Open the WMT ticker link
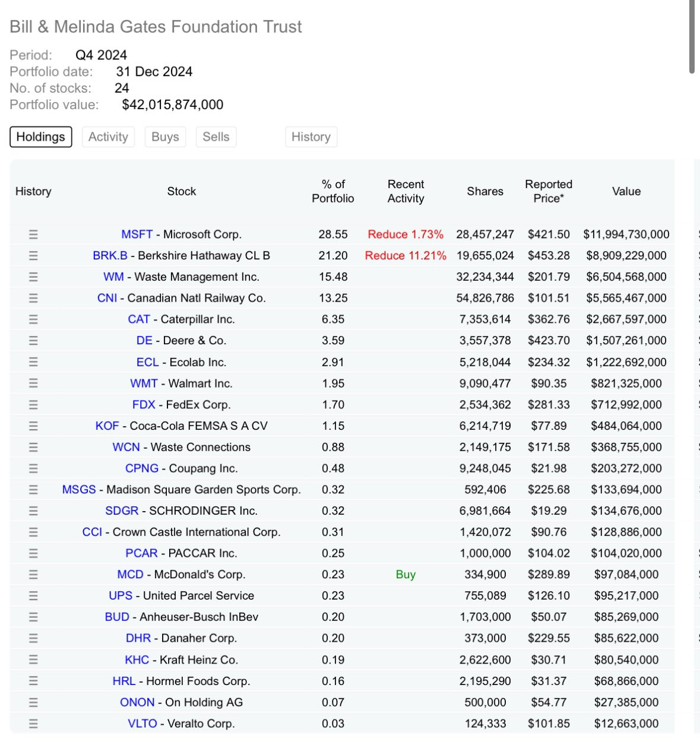Viewport: 700px width, 742px height. (x=144, y=383)
